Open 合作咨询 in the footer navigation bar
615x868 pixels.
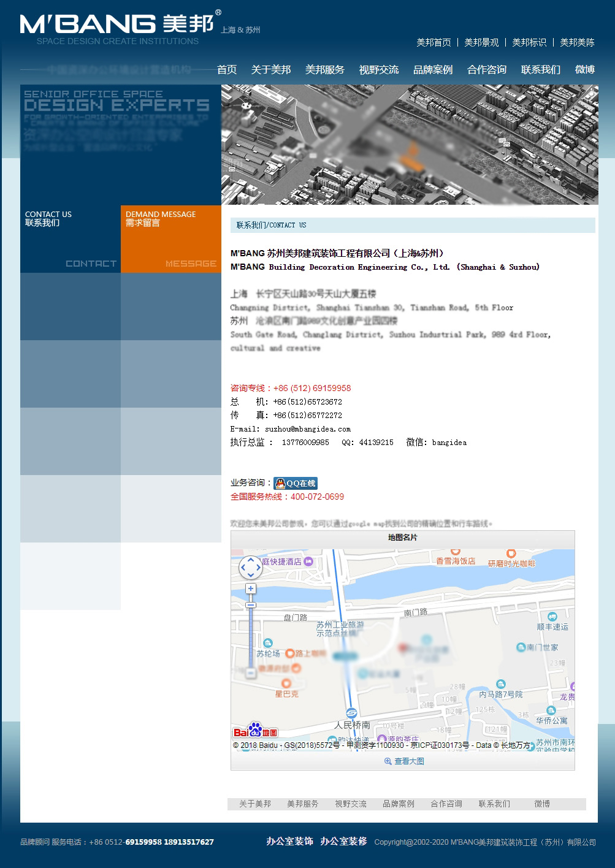pyautogui.click(x=446, y=804)
